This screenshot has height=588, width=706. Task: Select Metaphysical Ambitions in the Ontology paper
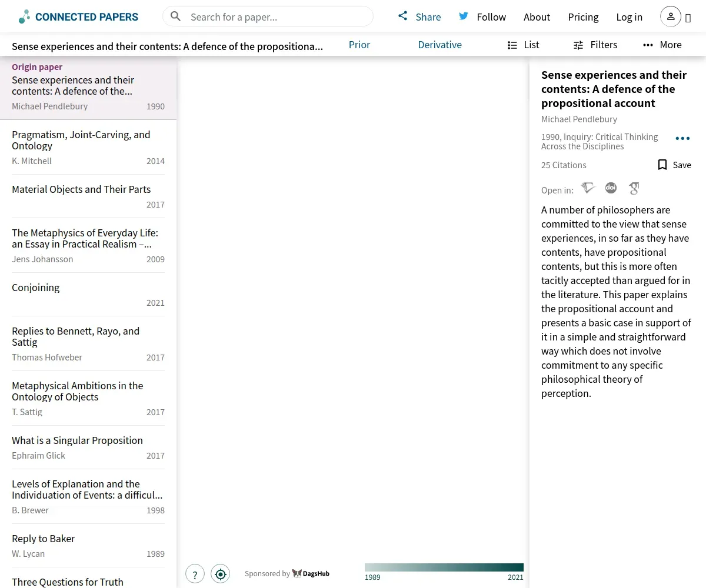[x=88, y=398]
